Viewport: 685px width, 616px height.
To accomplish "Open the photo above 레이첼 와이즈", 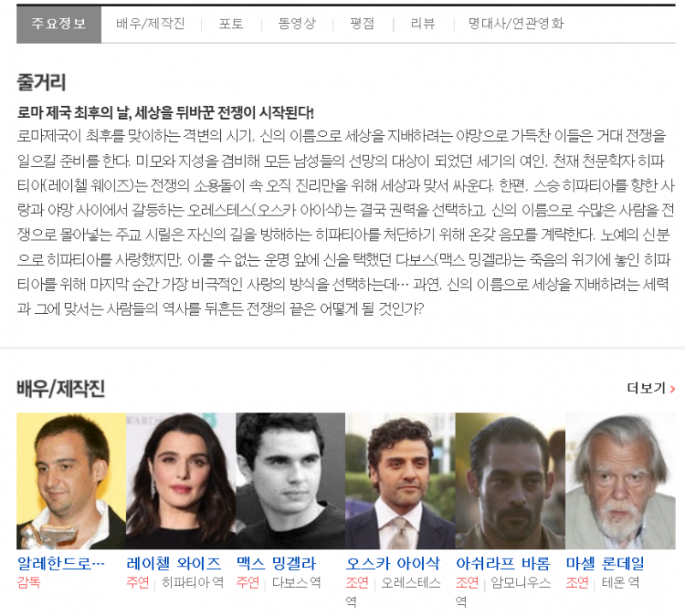I will [181, 481].
